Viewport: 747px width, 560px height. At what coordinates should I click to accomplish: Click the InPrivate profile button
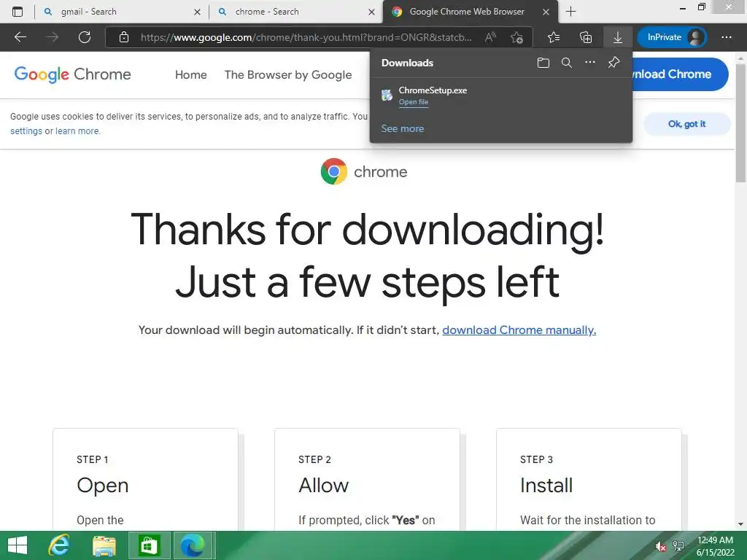pos(672,37)
